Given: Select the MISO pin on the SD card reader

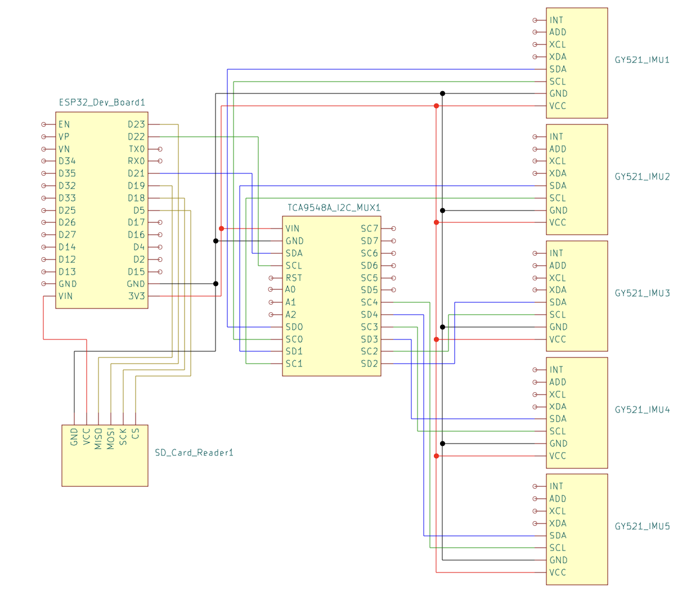Looking at the screenshot, I should point(98,438).
